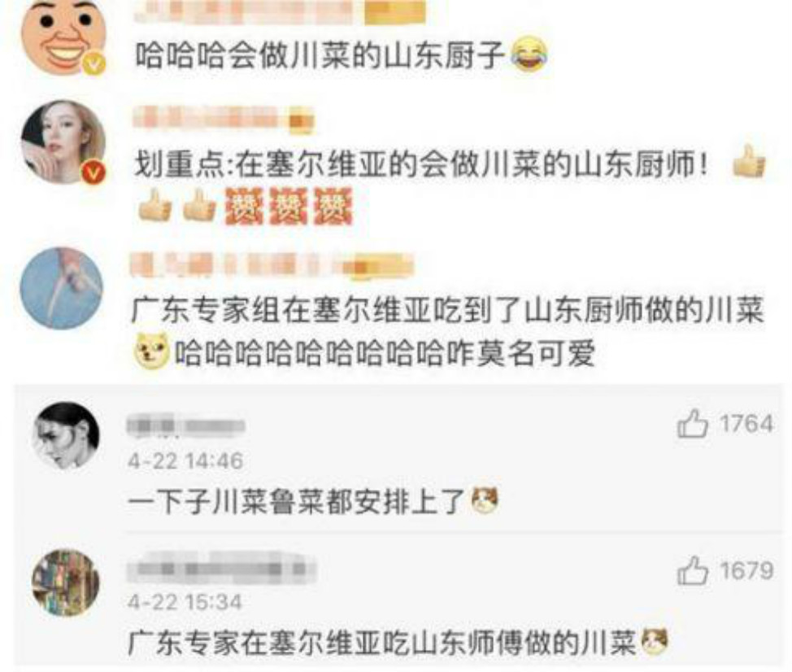Click the cat emoji after 都安排上了
The image size is (792, 672).
pyautogui.click(x=485, y=500)
